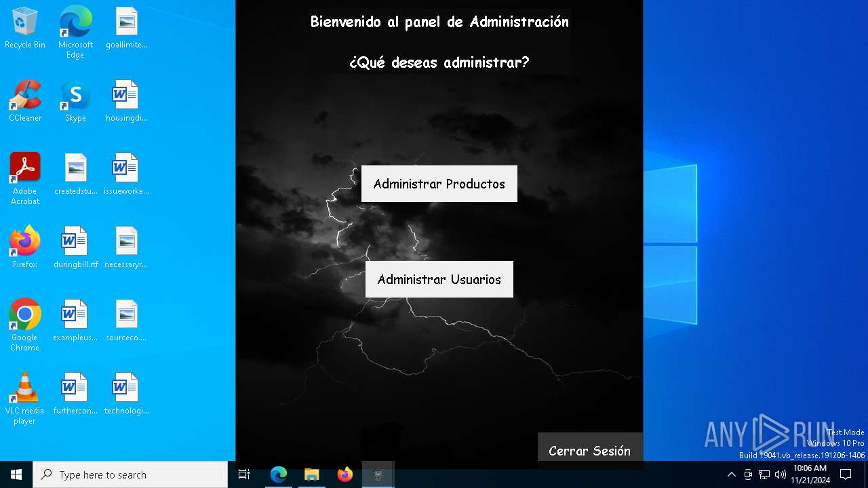
Task: Open Task View on taskbar
Action: point(244,474)
